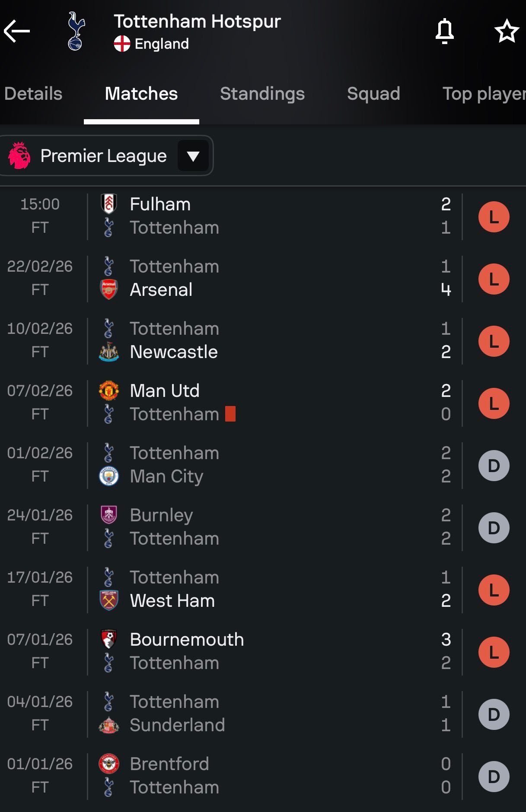
Task: Select the Brentford team name
Action: pos(169,764)
